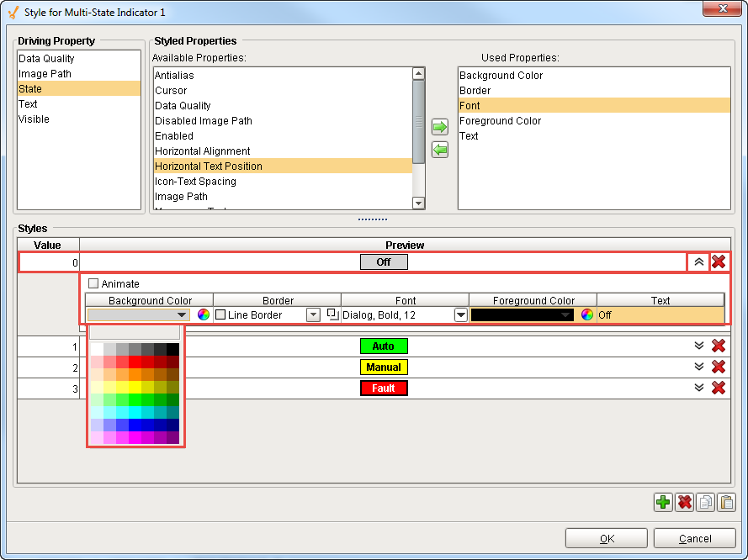Open the Font dropdown showing Dialog, Bold, 12

(x=459, y=315)
